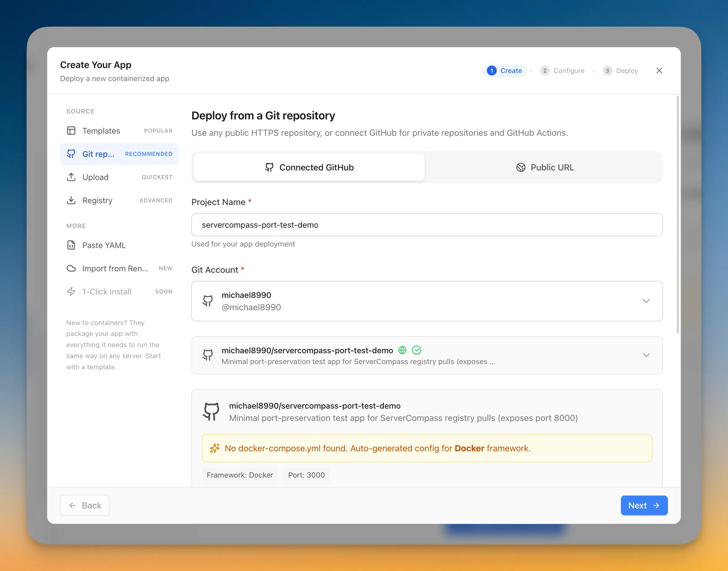Click the step 2 number badge
The width and height of the screenshot is (728, 571).
click(x=545, y=71)
